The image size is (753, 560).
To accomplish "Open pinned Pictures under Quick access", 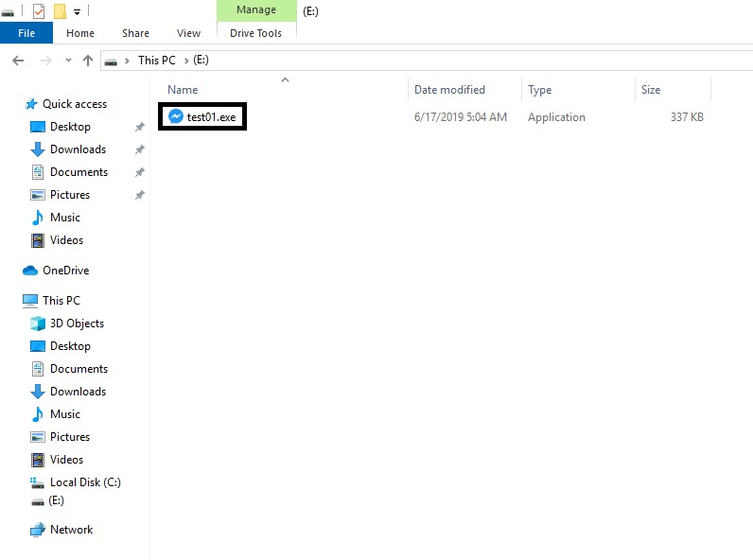I will [x=70, y=195].
